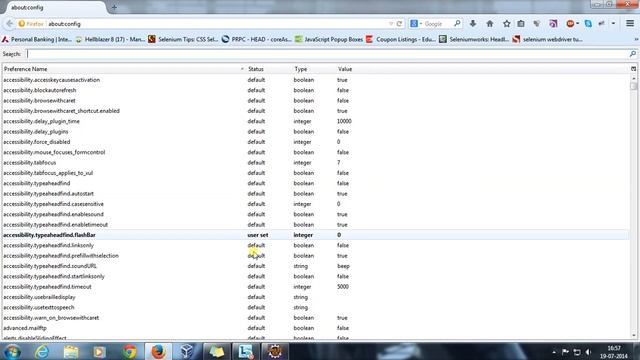Switch to Firefox taskbar button
640x360 pixels.
coord(158,352)
